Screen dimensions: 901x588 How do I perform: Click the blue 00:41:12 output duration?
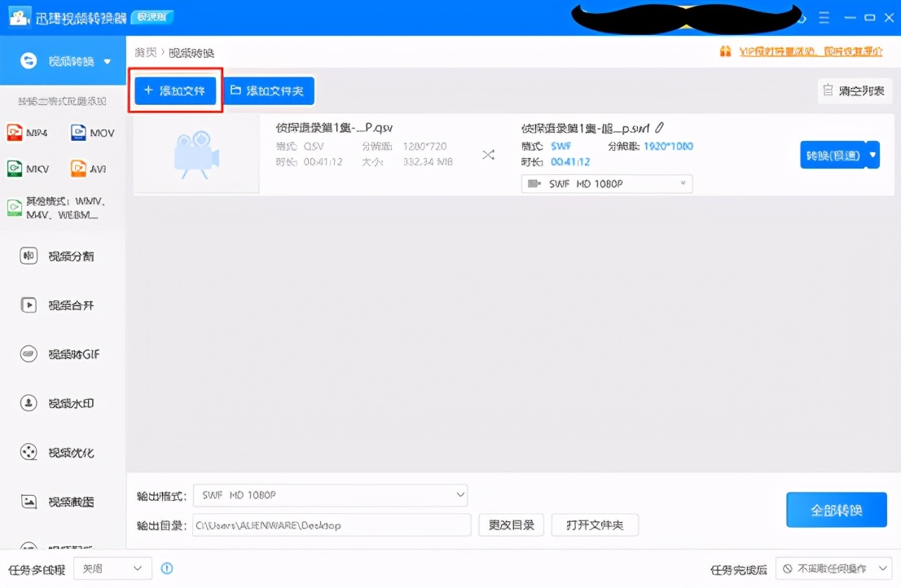tap(570, 162)
